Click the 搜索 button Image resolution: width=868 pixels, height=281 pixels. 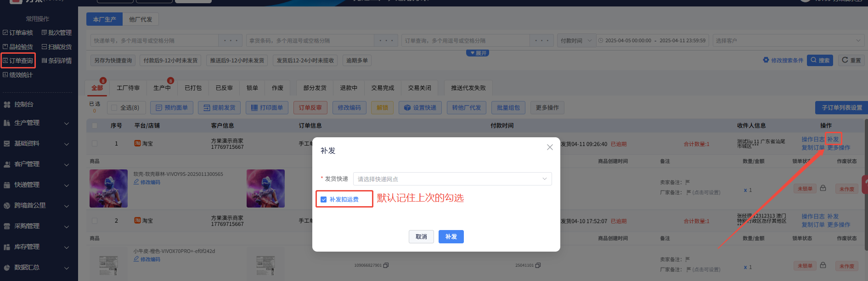tap(820, 60)
